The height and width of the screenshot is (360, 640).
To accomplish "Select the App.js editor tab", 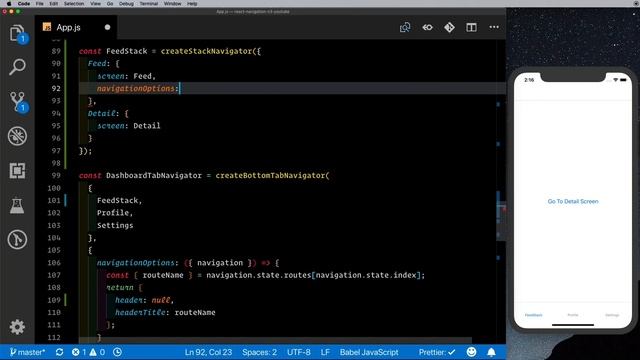I will (x=76, y=27).
